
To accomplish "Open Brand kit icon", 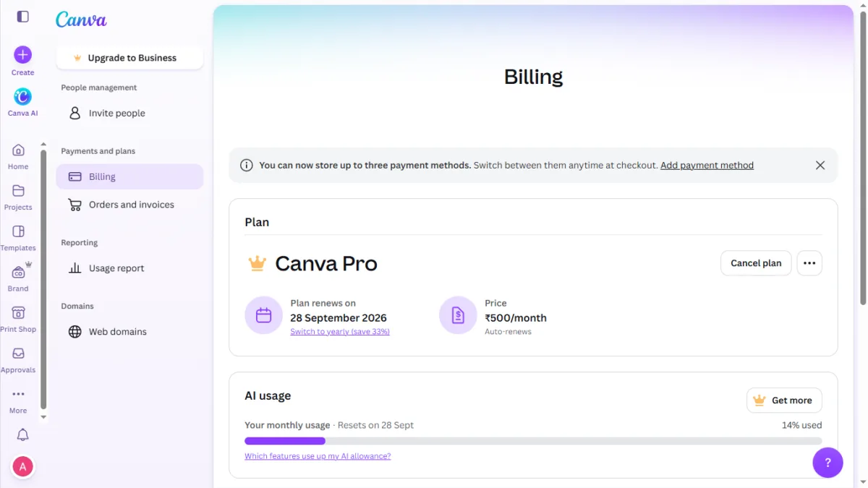I will tap(19, 273).
